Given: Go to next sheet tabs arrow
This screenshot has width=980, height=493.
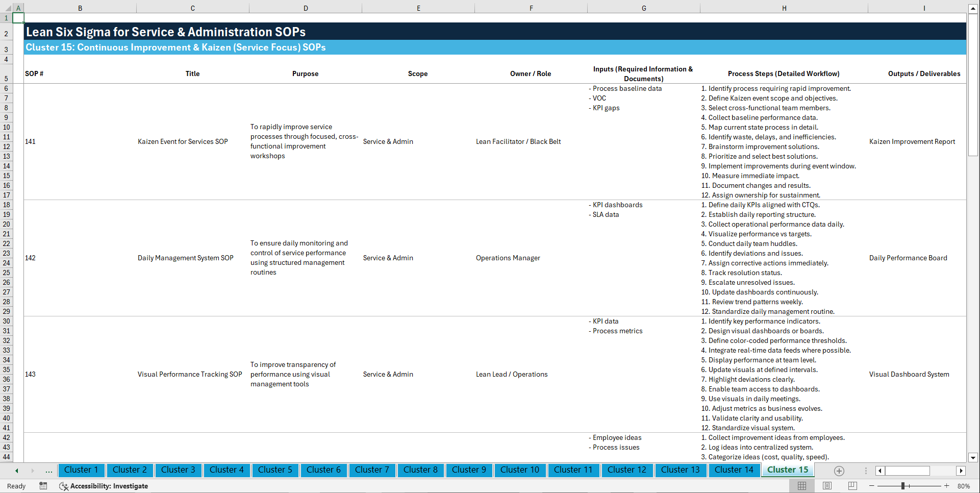Looking at the screenshot, I should [x=33, y=471].
